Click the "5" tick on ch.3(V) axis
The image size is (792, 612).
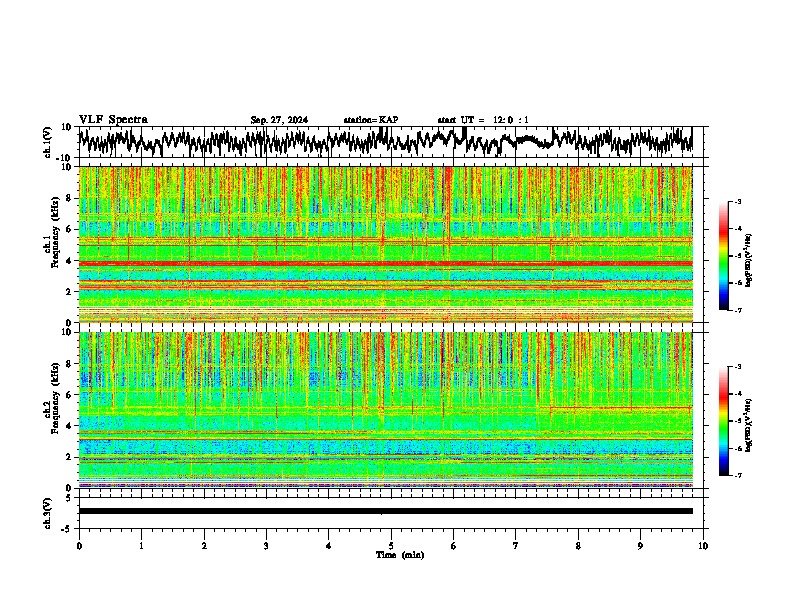[69, 498]
